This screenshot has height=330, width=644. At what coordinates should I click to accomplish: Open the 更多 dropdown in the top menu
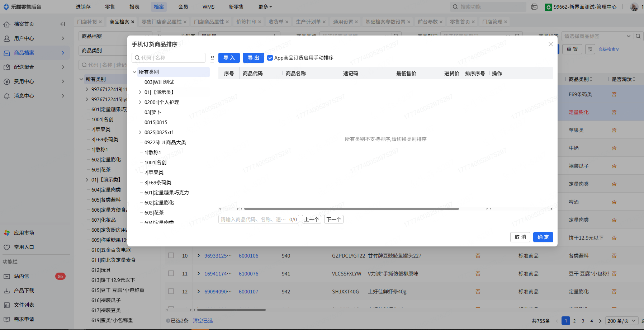coord(265,7)
